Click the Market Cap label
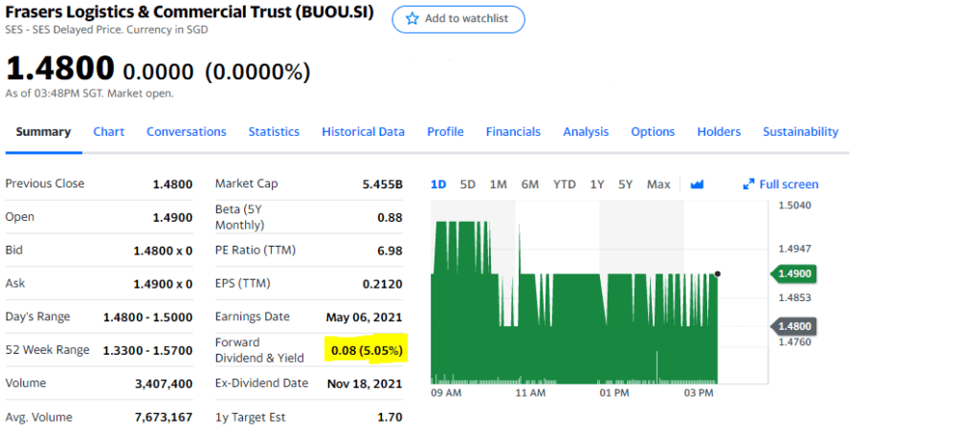This screenshot has height=436, width=980. [x=246, y=183]
